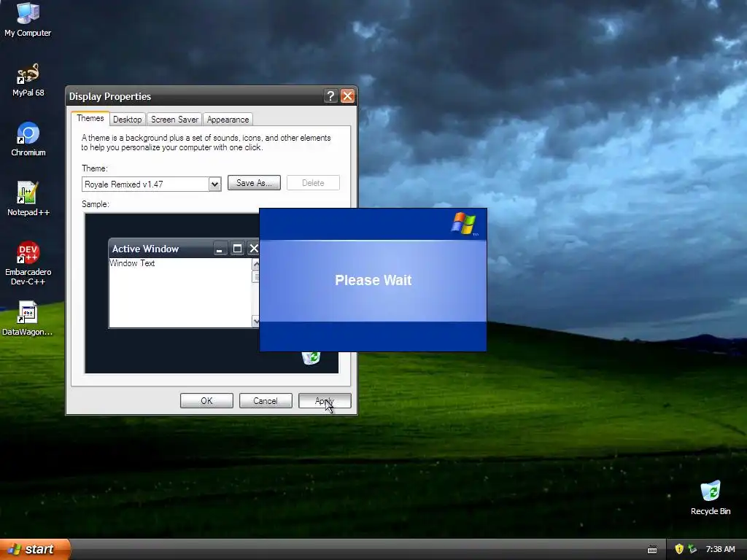Open DataWagon desktop shortcut
747x560 pixels.
point(28,318)
